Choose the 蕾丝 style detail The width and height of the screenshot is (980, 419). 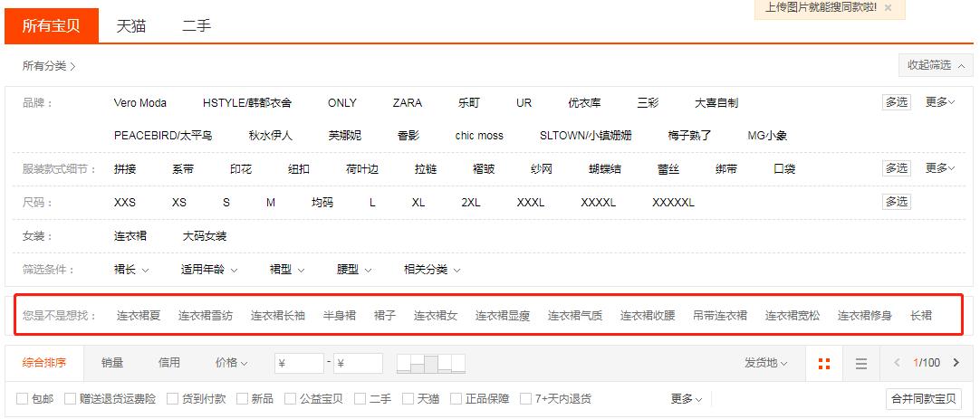point(668,168)
